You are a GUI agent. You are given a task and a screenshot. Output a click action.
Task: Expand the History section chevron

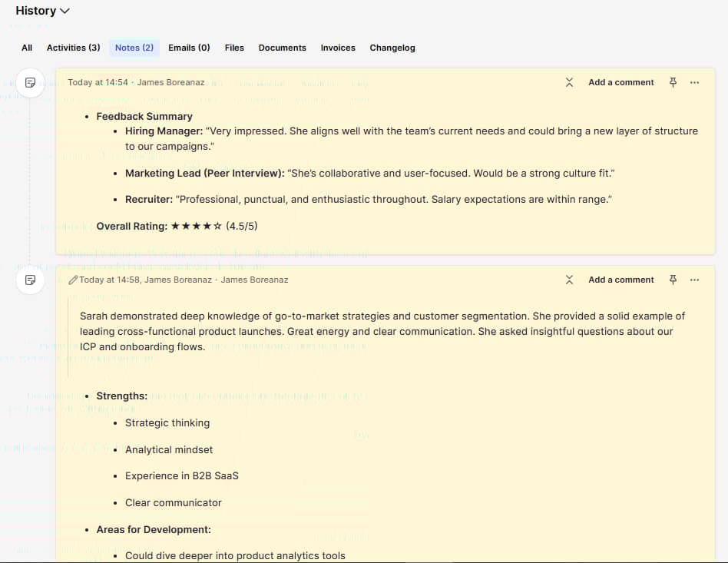tap(65, 11)
